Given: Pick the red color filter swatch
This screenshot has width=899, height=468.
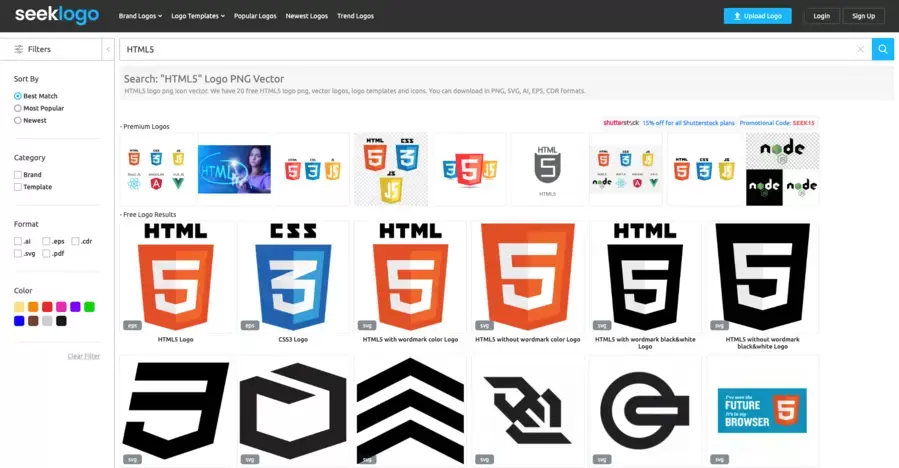Looking at the screenshot, I should 47,307.
